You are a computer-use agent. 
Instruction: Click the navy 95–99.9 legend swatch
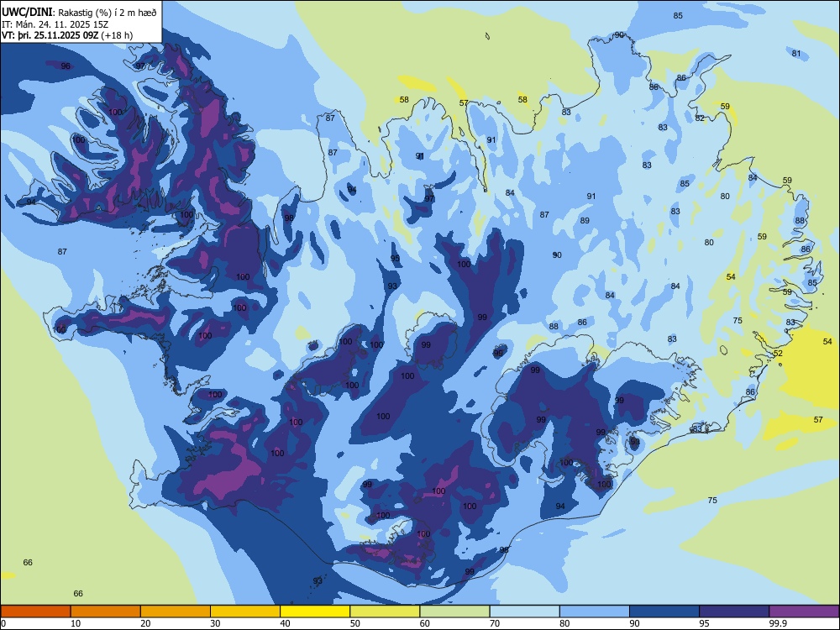[734, 612]
